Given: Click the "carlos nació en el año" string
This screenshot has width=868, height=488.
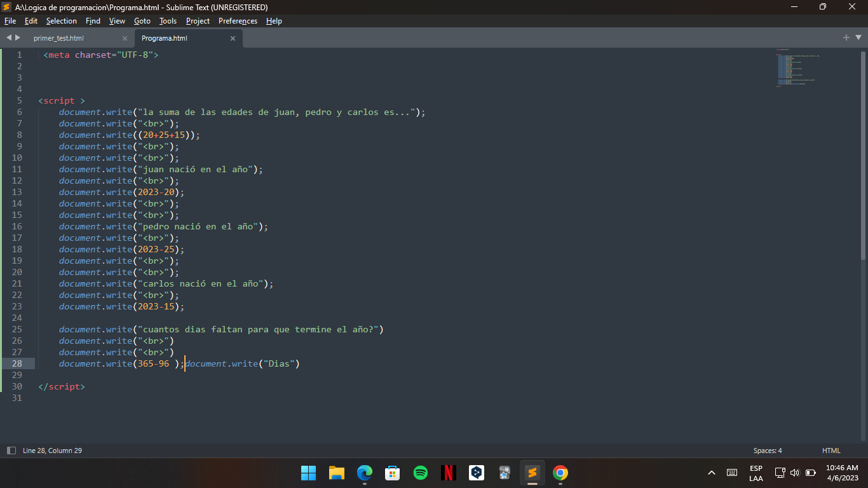Looking at the screenshot, I should pyautogui.click(x=203, y=283).
